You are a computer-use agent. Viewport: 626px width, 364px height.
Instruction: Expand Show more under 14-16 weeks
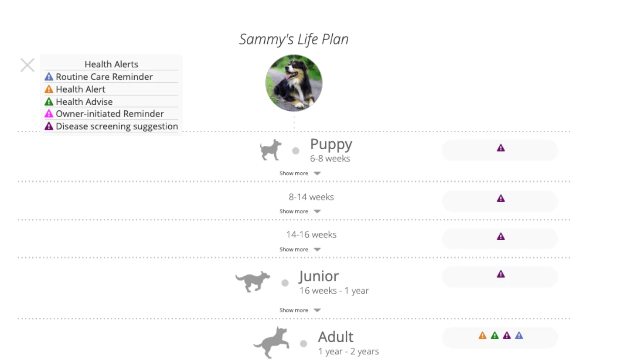tap(300, 250)
